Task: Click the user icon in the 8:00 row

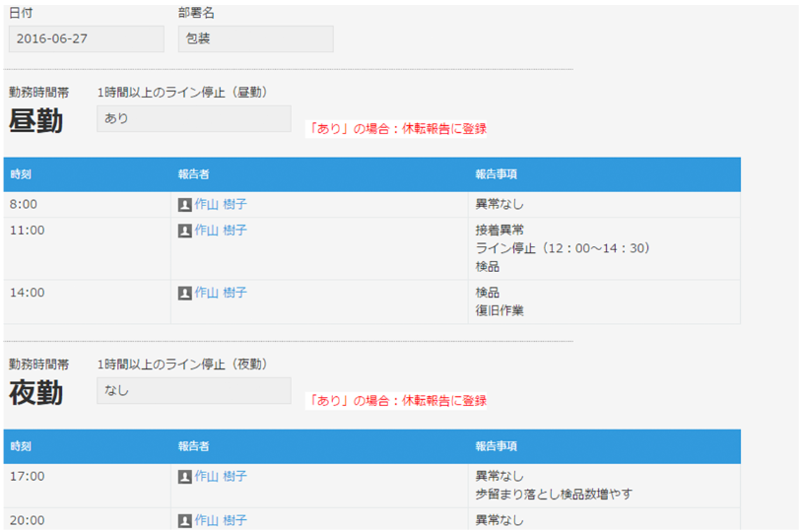Action: point(184,205)
